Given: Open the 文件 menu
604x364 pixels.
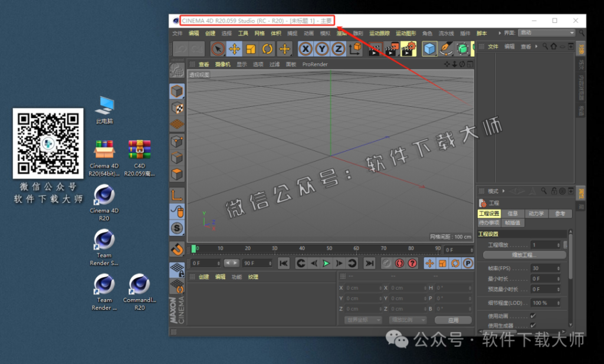Looking at the screenshot, I should 177,34.
